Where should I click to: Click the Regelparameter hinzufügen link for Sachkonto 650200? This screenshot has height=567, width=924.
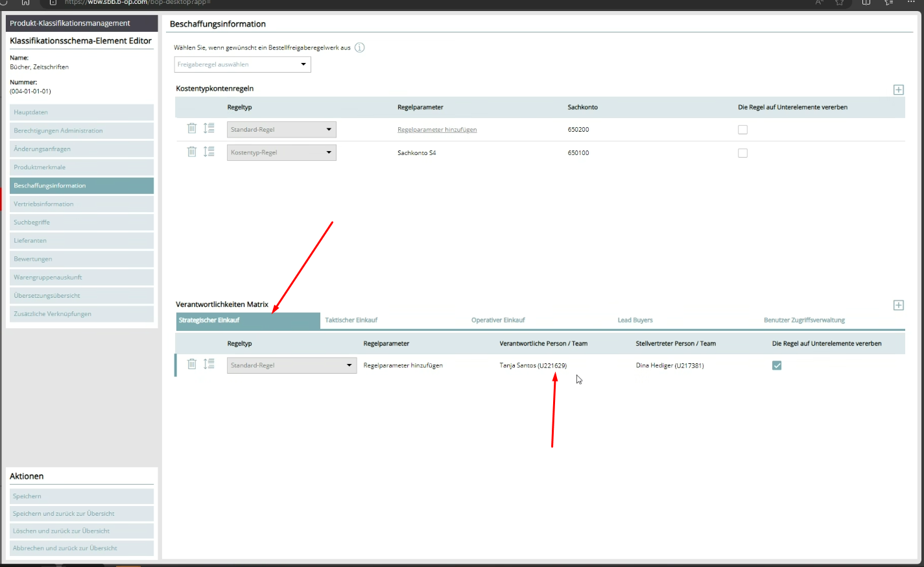click(437, 130)
